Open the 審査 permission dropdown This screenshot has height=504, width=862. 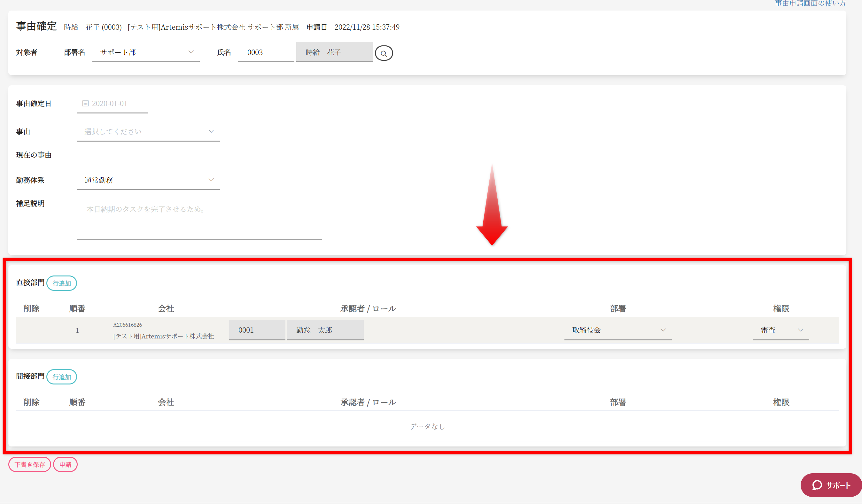click(780, 330)
